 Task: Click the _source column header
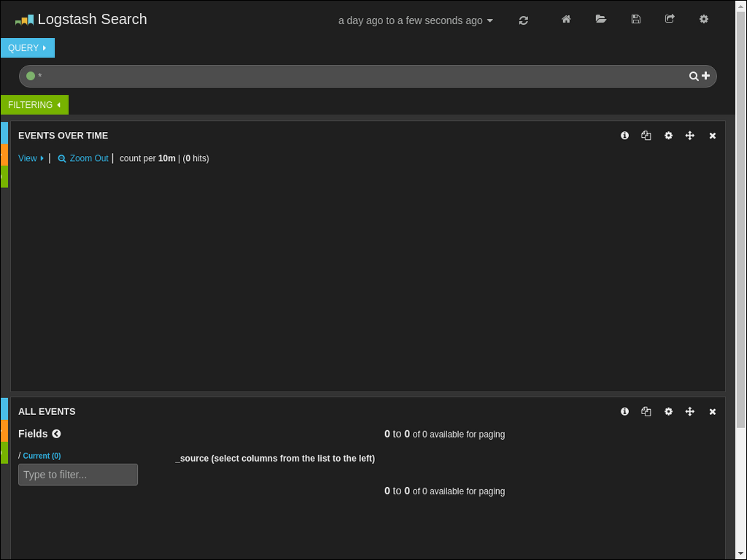pos(275,459)
